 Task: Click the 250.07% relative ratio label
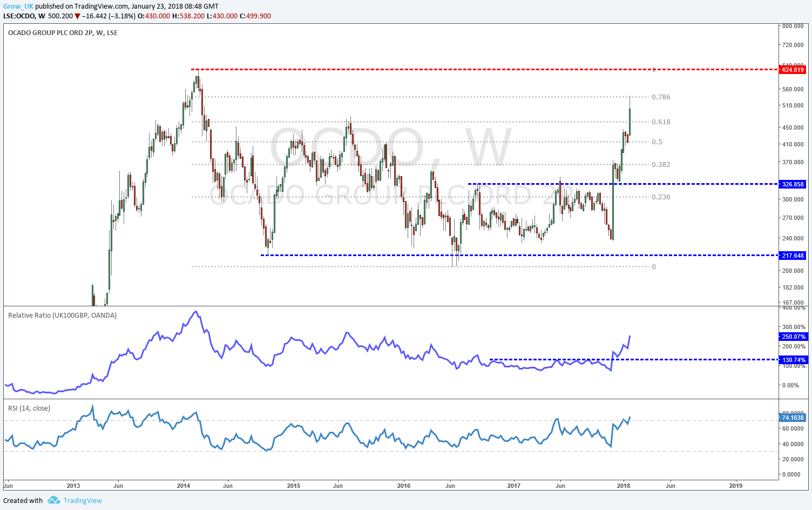click(794, 337)
